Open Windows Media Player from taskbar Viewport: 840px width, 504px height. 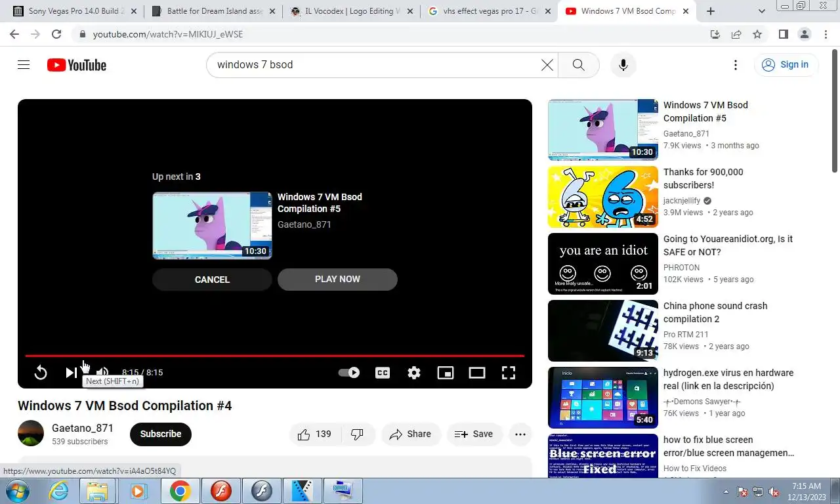point(138,491)
